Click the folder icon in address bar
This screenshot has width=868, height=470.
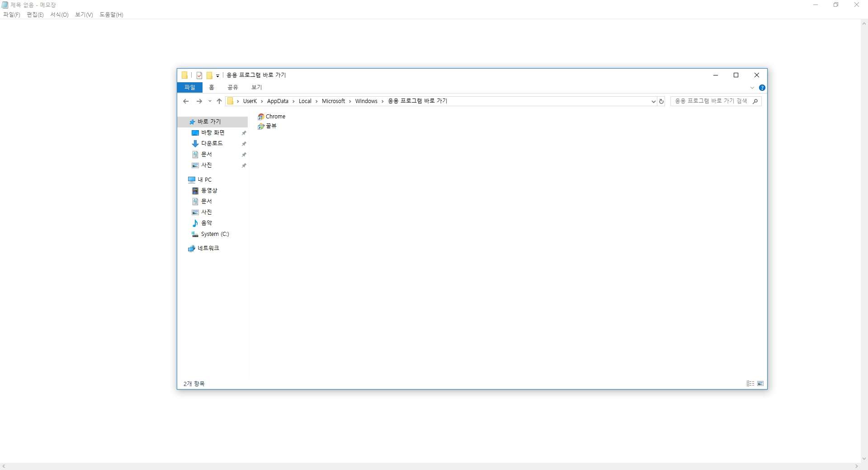pos(231,101)
